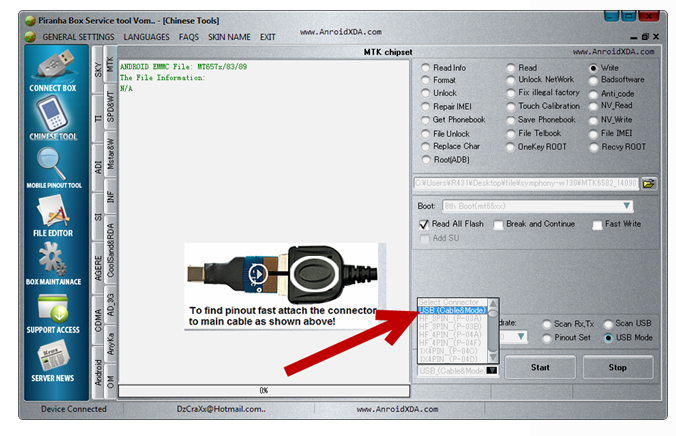Open Skin Name menu
The width and height of the screenshot is (676, 436).
pos(229,37)
